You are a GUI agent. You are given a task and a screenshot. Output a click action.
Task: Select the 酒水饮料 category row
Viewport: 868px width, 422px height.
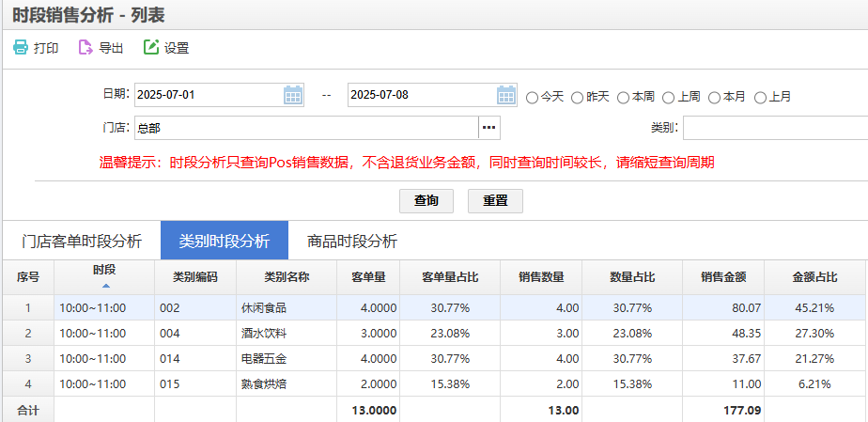434,333
